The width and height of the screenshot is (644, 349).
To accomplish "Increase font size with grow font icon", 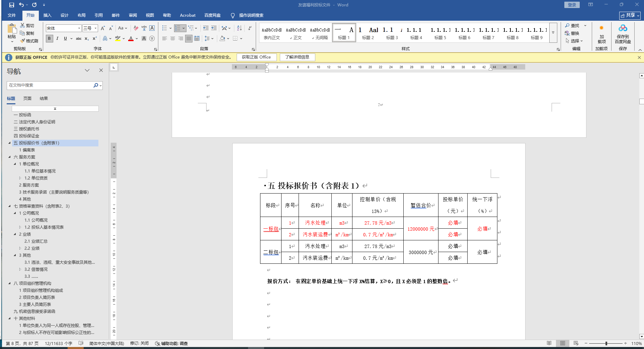I will click(x=103, y=28).
